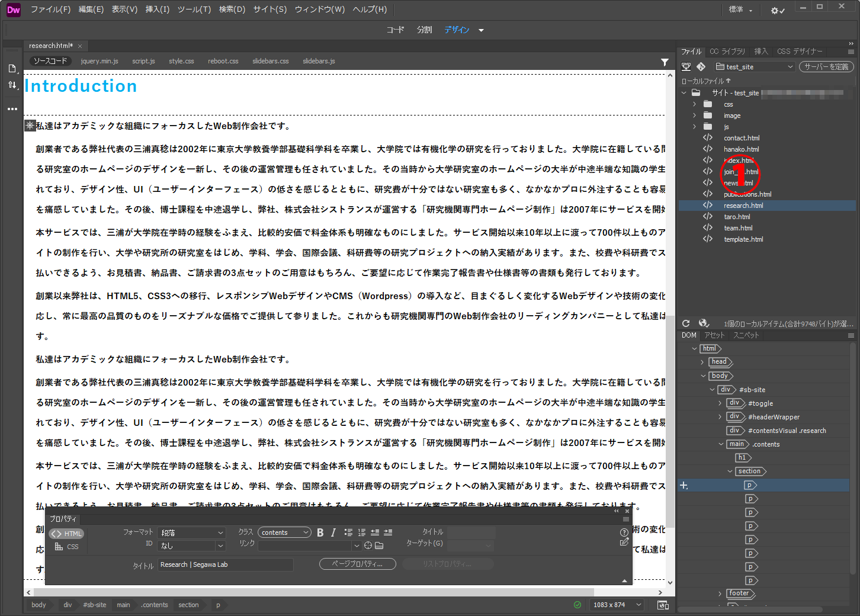Expand the css folder in Files panel
The height and width of the screenshot is (616, 860).
point(695,104)
